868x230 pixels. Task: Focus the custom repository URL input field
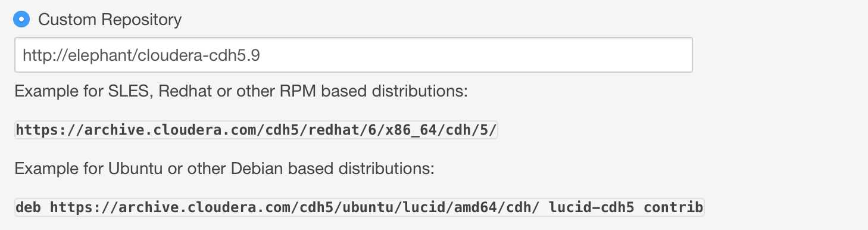353,55
